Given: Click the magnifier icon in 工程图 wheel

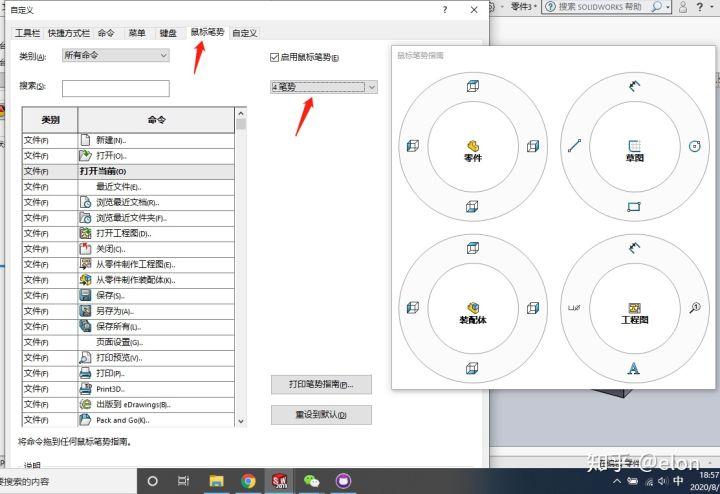Looking at the screenshot, I should [695, 308].
